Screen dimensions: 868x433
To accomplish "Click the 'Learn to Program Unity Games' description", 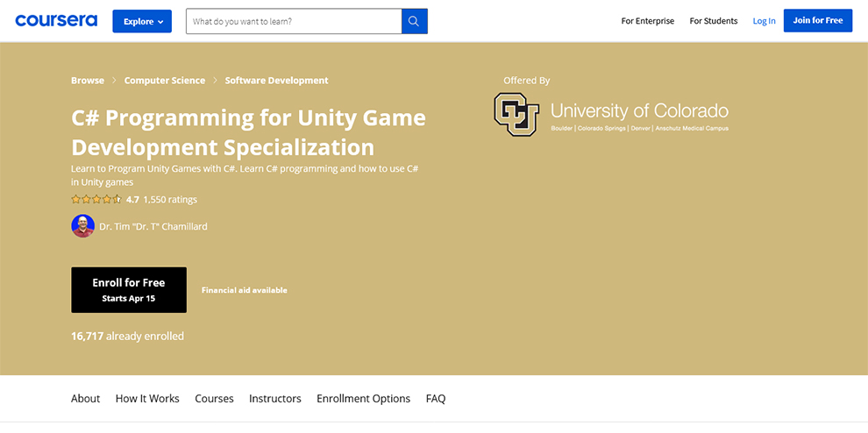I will (x=245, y=175).
